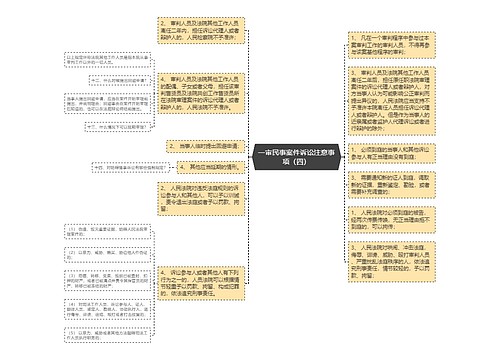Image resolution: width=500 pixels, height=360 pixels.
Task: Select white sub-node '十二、什么时候提出回避申请?'
Action: click(x=120, y=81)
